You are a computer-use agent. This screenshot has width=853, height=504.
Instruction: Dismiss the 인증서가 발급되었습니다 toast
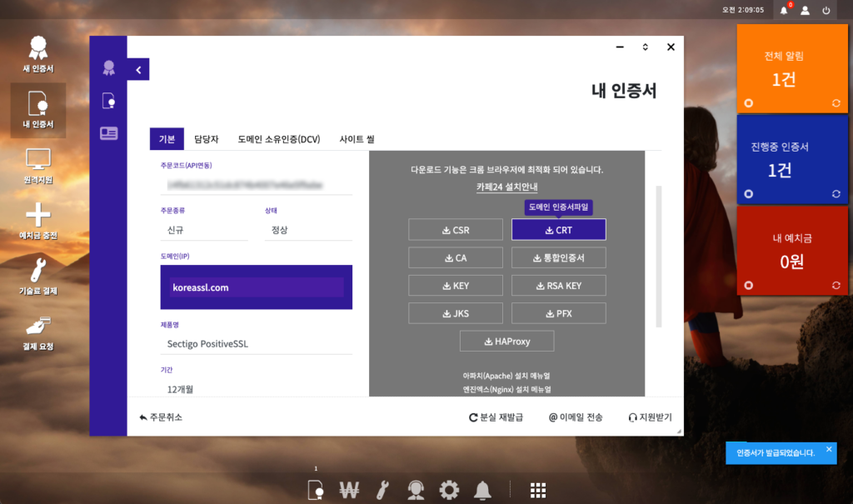[829, 449]
